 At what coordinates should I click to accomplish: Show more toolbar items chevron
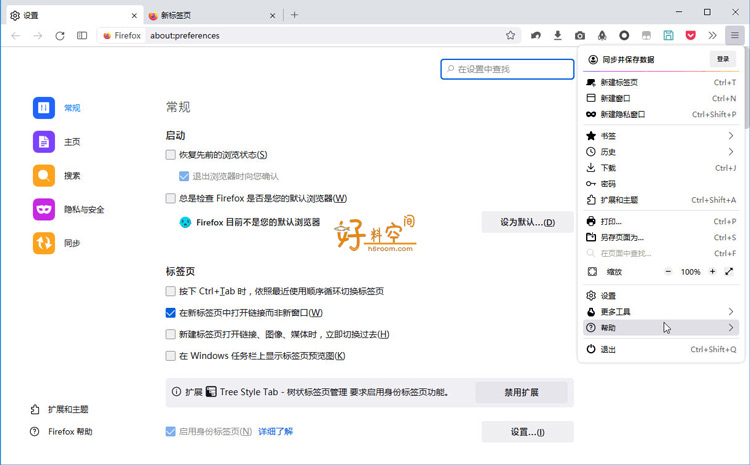(x=713, y=35)
